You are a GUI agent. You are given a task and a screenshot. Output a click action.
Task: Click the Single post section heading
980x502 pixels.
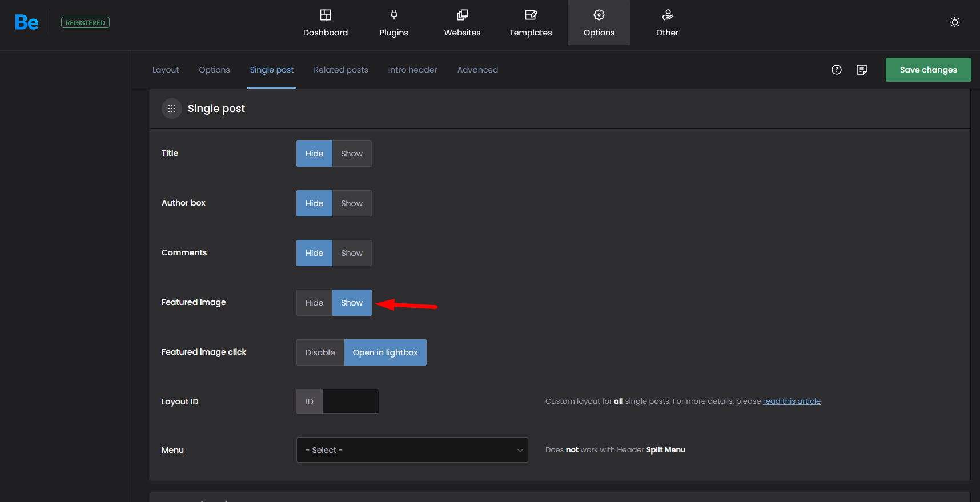(x=216, y=109)
